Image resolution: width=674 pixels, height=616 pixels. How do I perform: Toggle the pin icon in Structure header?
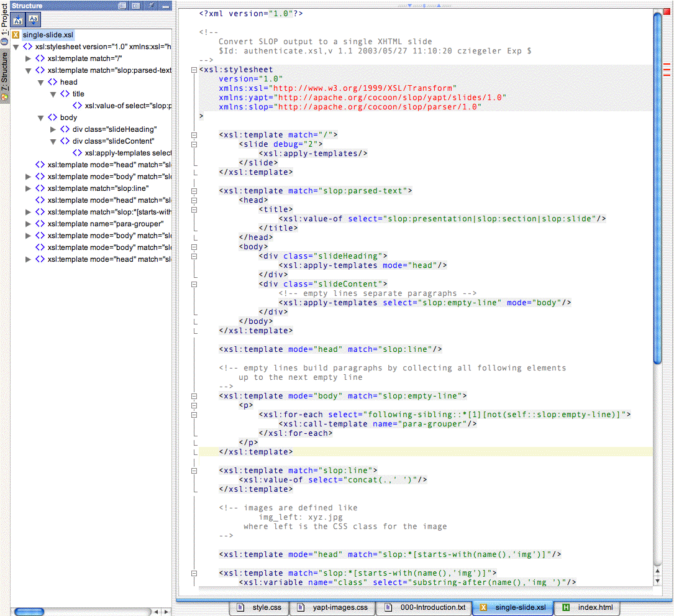(x=151, y=6)
